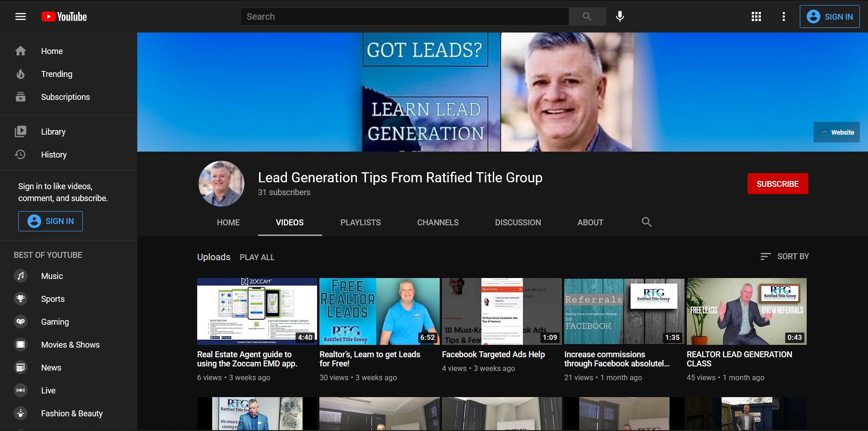Click title "Realtor's, Learn to get Leads for Free!"
Image resolution: width=868 pixels, height=431 pixels.
tap(370, 359)
